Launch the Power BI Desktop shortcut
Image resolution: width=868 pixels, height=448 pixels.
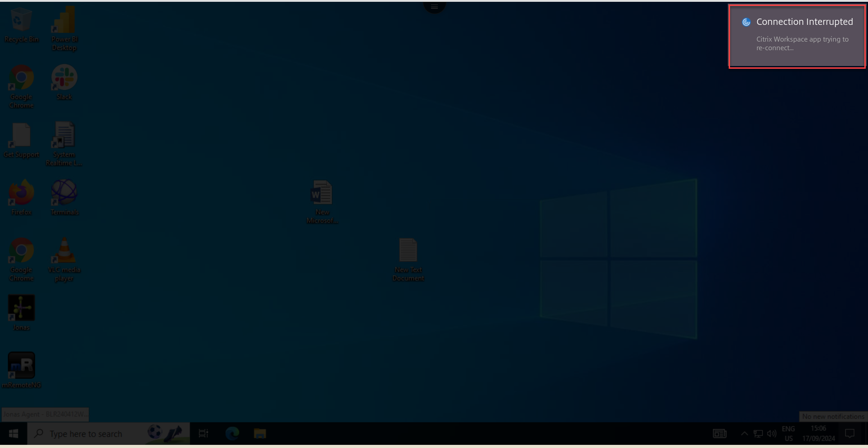coord(64,28)
